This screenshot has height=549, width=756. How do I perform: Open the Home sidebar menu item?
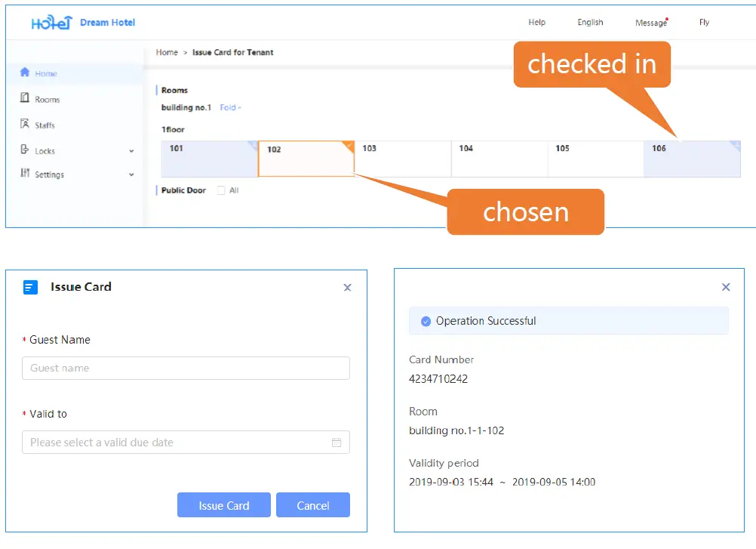click(75, 72)
